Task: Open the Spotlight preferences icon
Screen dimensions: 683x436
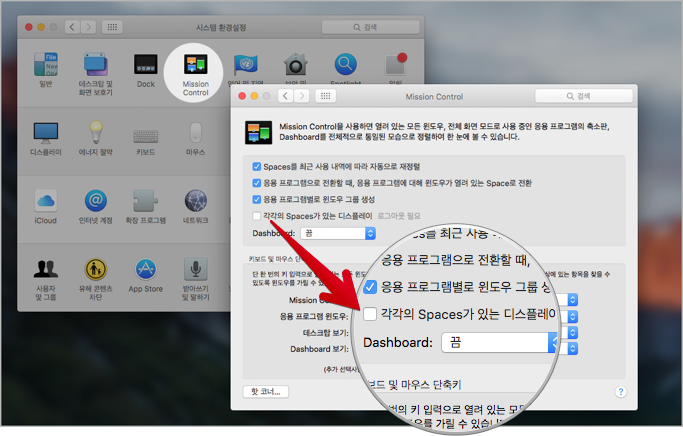Action: pos(345,64)
